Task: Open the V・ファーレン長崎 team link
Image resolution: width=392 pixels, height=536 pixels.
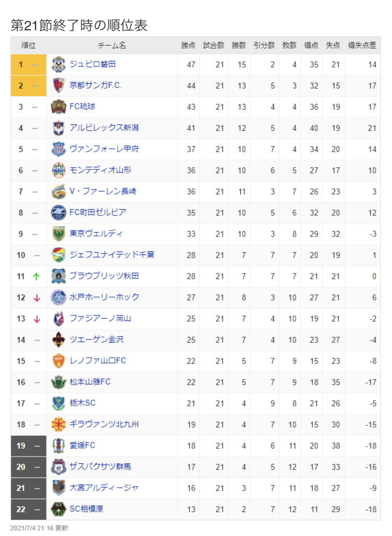Action: tap(103, 191)
